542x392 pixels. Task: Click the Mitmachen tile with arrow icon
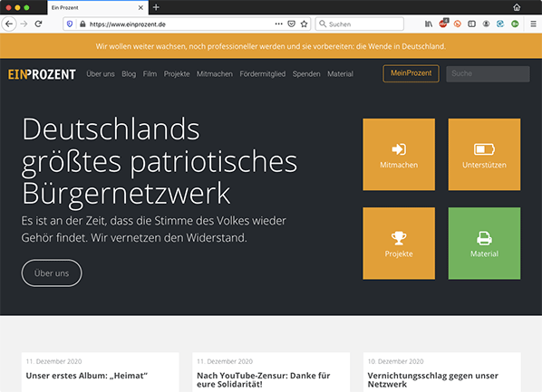[399, 155]
